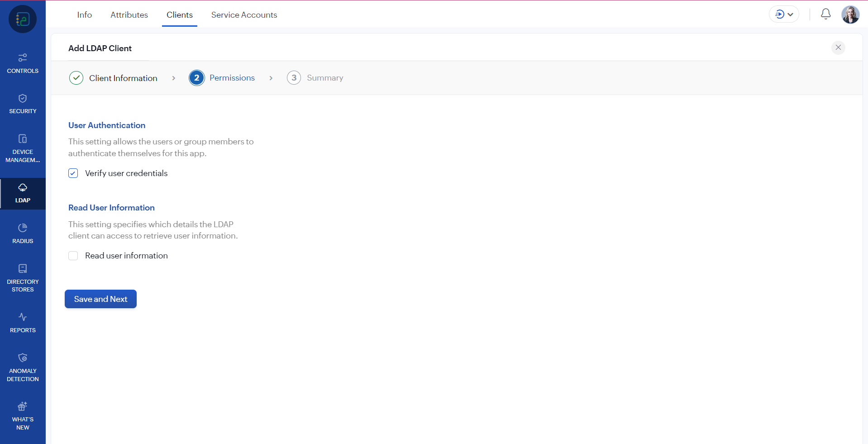
Task: Uncheck Verify user credentials checkbox
Action: point(73,173)
